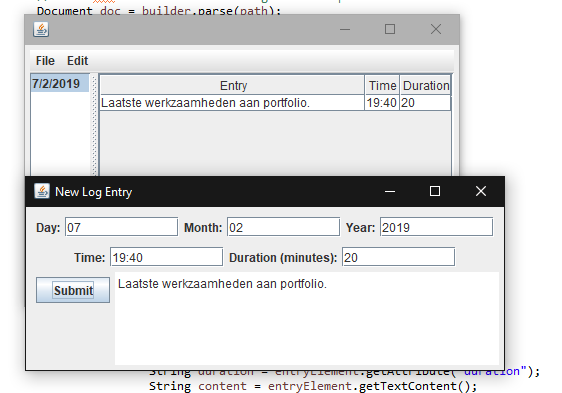This screenshot has height=393, width=562.
Task: Click the Duration (minutes) input field
Action: point(399,257)
